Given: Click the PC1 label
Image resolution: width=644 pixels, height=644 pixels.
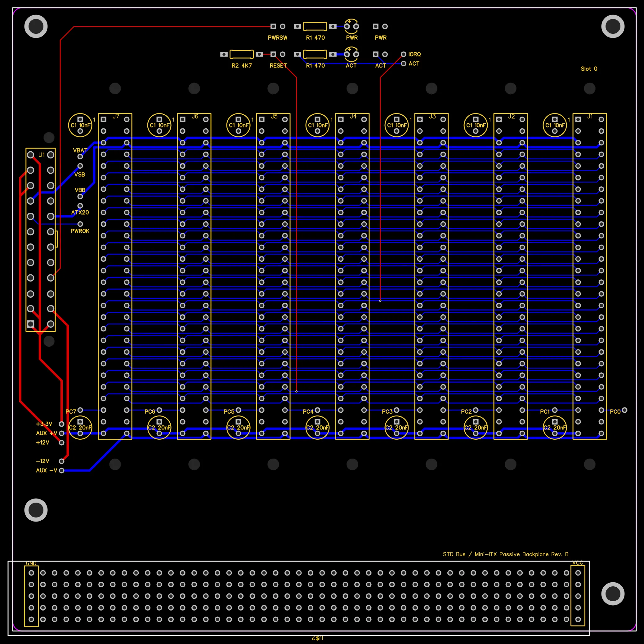Looking at the screenshot, I should [545, 412].
